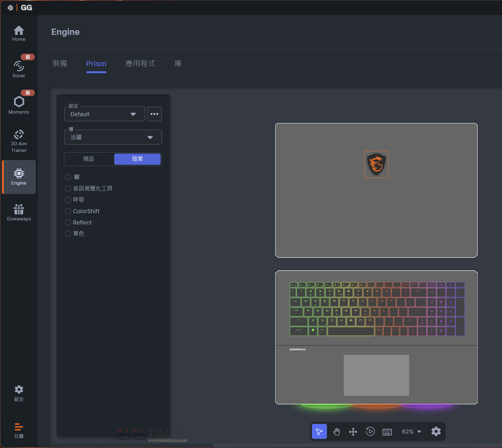Click the Sonar 關 status badge
Screen dimensions: 502x448
click(x=28, y=57)
